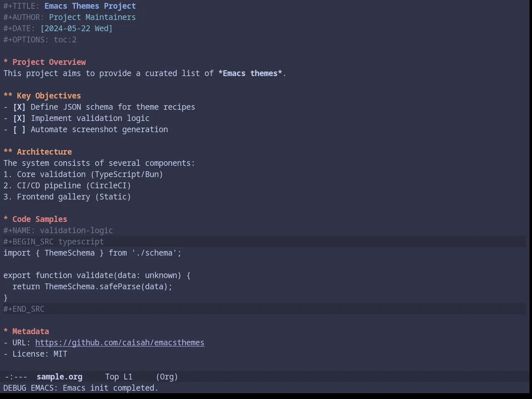Click list item Core validation (TypeScript/Bun)
Viewport: 532px width, 399px height.
click(83, 175)
